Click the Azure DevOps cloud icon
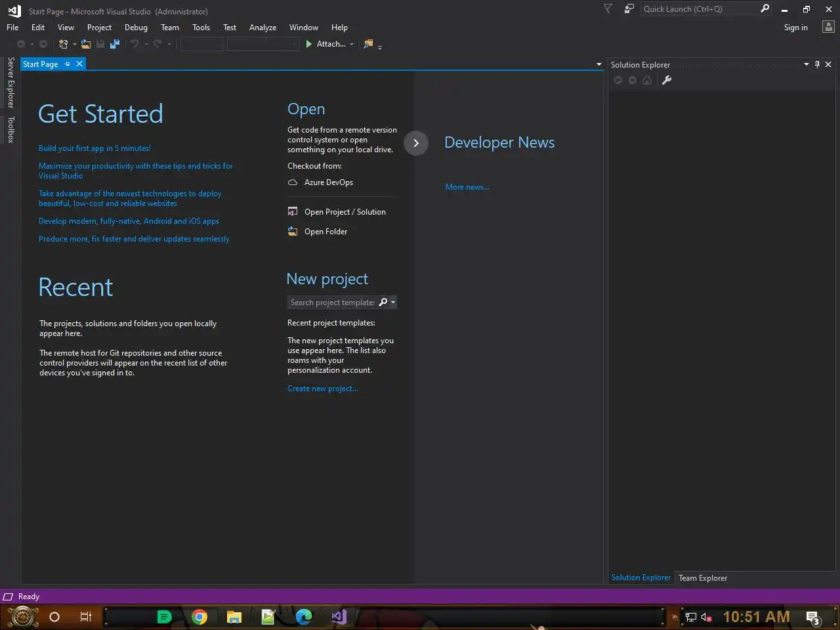Screen dimensions: 840x630 click(293, 182)
